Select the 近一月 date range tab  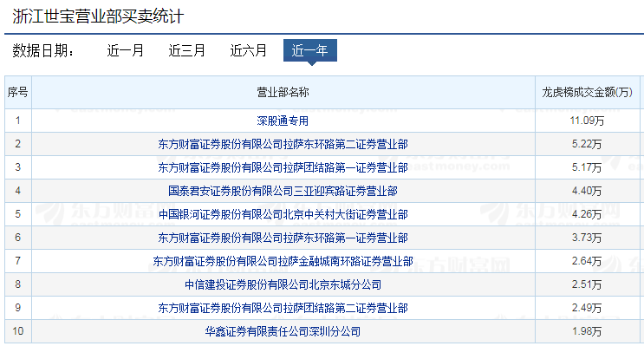coord(126,50)
